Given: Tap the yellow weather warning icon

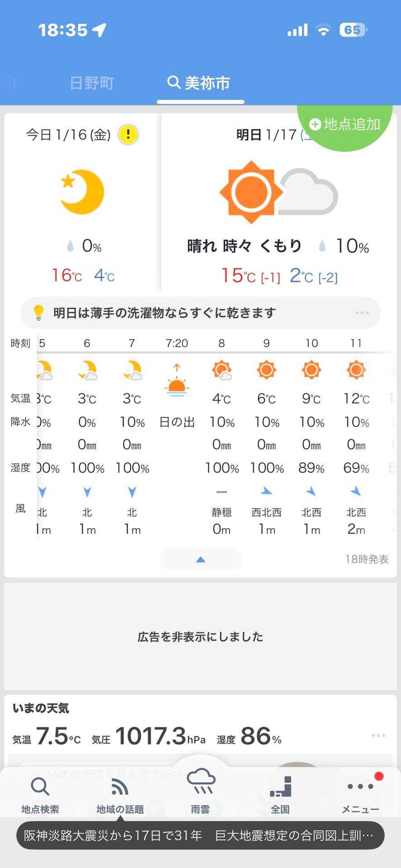Looking at the screenshot, I should (128, 135).
